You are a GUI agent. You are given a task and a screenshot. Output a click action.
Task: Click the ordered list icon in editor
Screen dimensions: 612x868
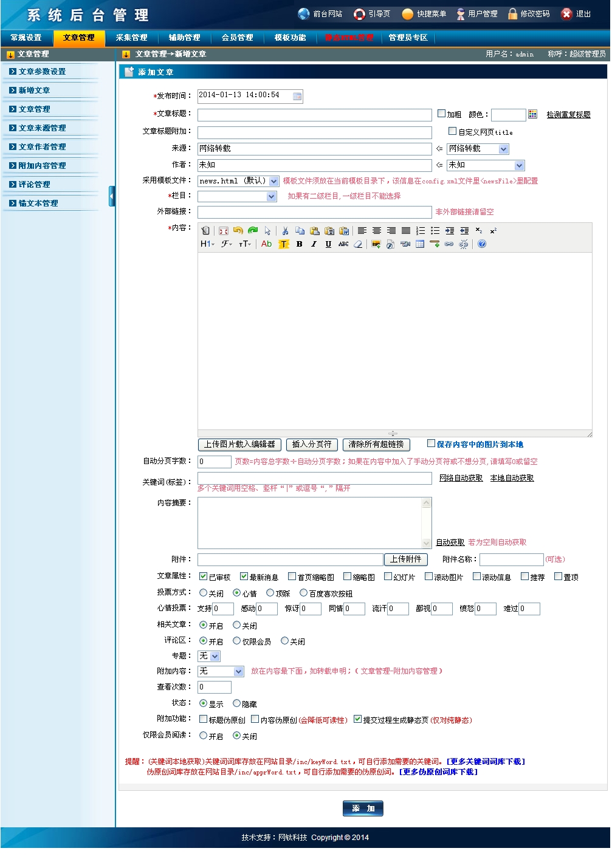click(421, 231)
